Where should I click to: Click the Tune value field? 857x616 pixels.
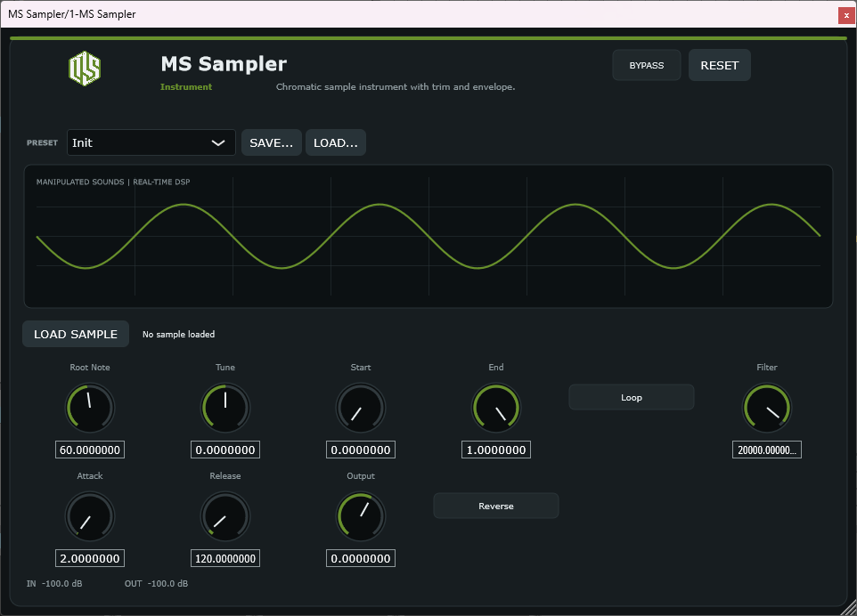pos(225,450)
